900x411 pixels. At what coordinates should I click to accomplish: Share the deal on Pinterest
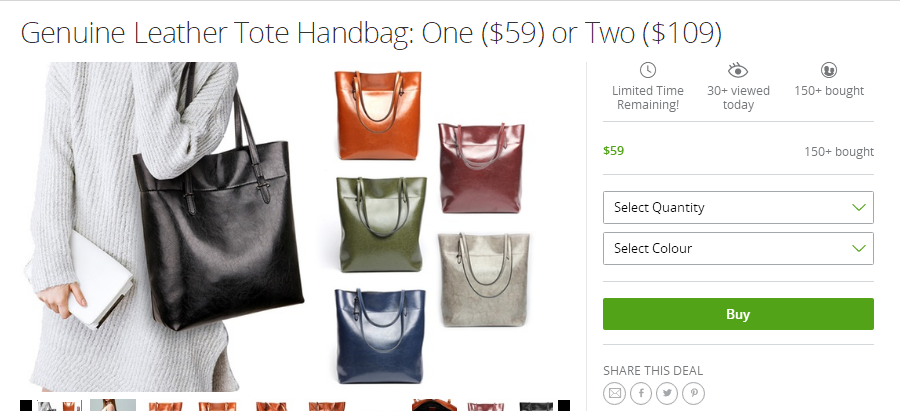(693, 394)
